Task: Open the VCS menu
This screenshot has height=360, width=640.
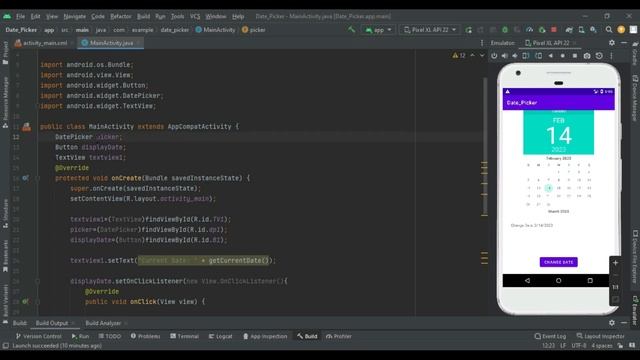Action: (x=195, y=16)
